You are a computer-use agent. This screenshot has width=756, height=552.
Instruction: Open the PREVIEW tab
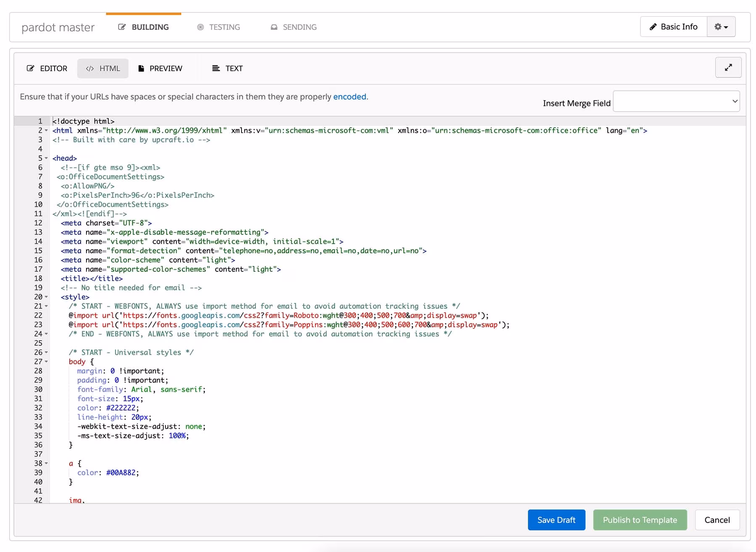160,68
